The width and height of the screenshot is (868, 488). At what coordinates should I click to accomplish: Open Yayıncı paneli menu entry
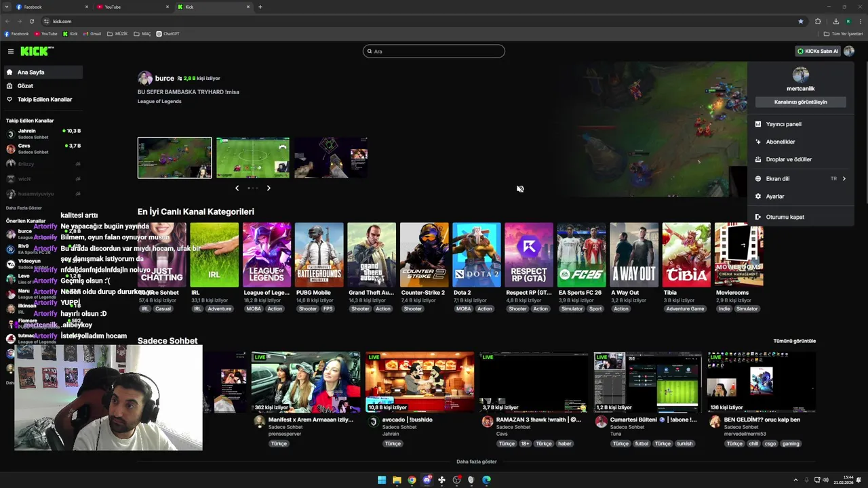801,124
